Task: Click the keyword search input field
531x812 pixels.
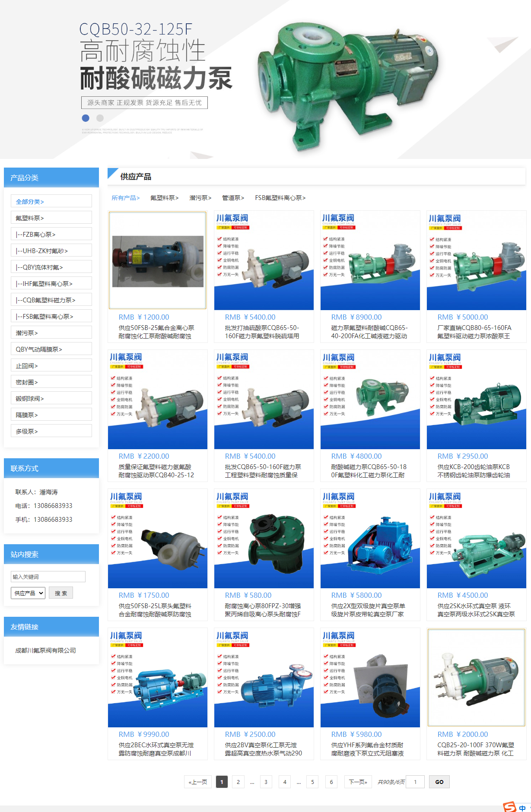Action: [x=48, y=577]
